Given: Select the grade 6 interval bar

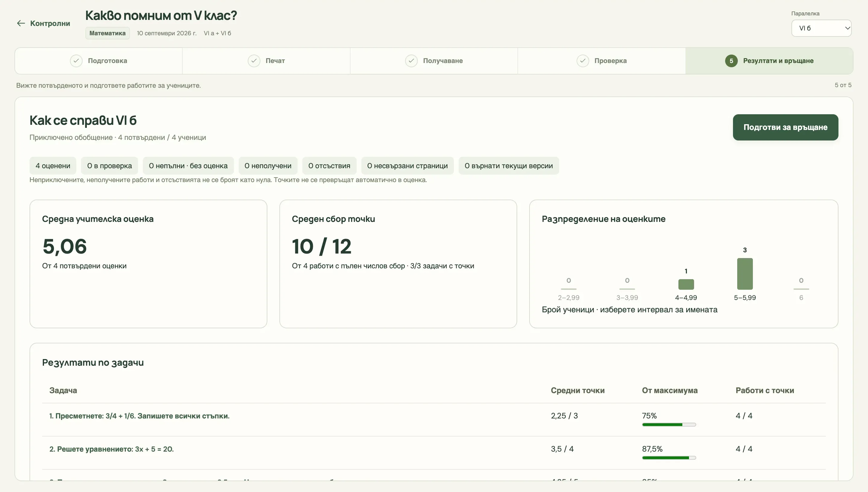Looking at the screenshot, I should (x=801, y=289).
